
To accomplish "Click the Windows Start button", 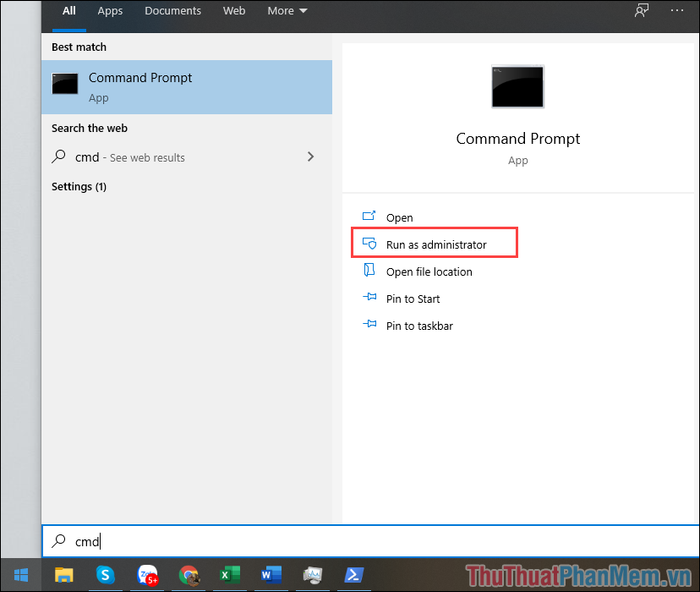I will [20, 574].
